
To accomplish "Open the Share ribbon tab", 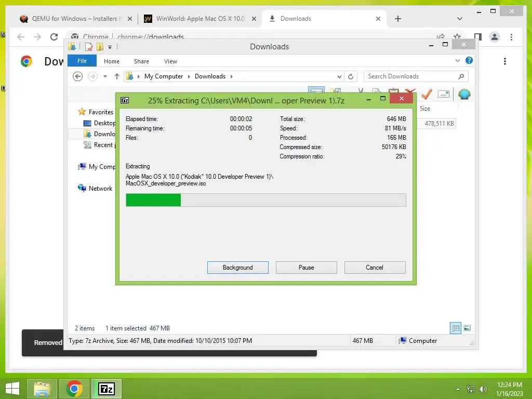I will 141,61.
